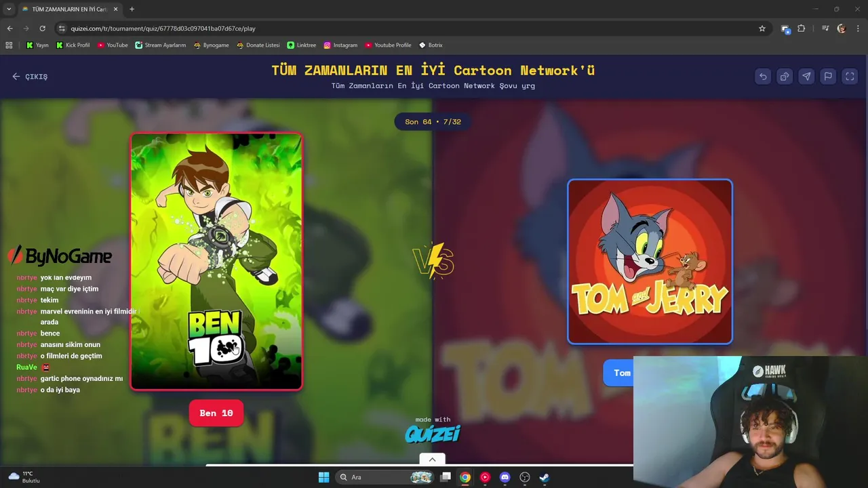Open Discord from the taskbar
Viewport: 868px width, 488px height.
pyautogui.click(x=505, y=477)
